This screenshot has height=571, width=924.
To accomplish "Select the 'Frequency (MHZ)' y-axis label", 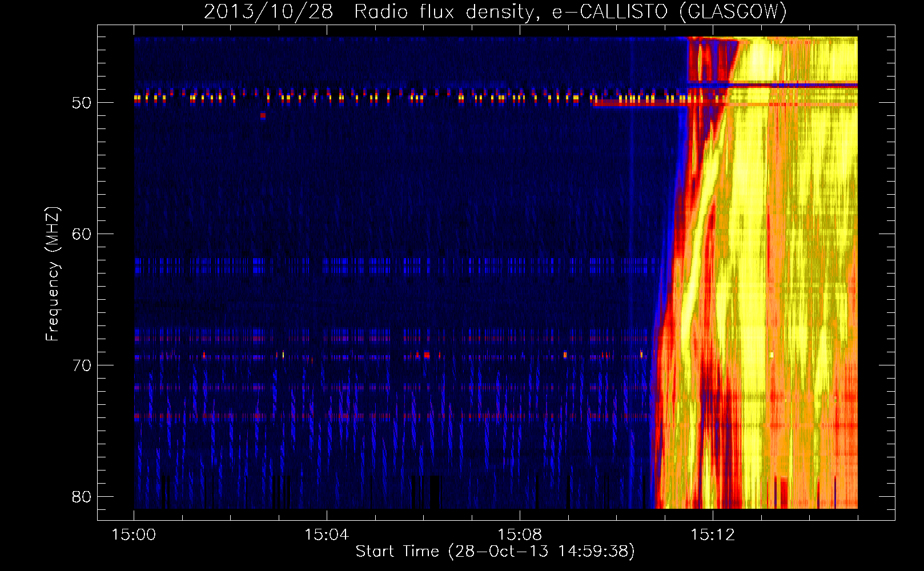I will click(x=53, y=274).
